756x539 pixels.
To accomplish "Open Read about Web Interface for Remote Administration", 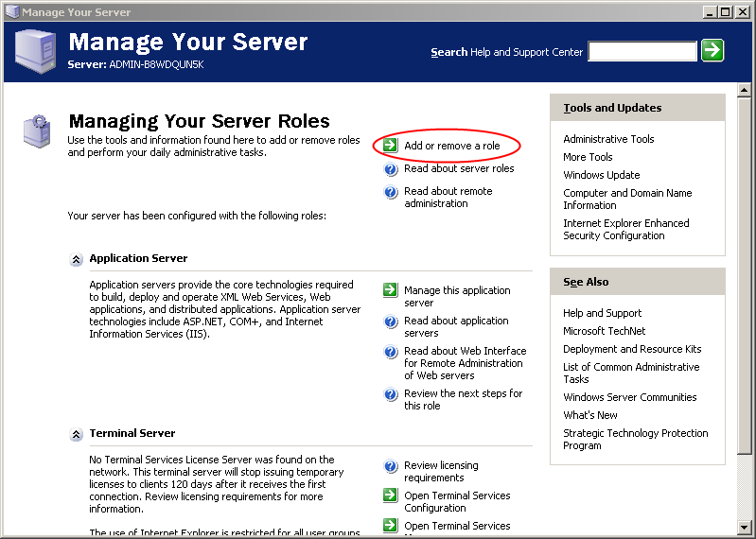I will pos(466,363).
